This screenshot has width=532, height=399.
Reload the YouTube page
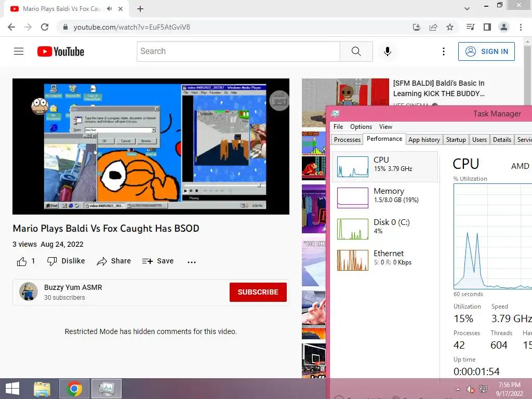click(45, 27)
